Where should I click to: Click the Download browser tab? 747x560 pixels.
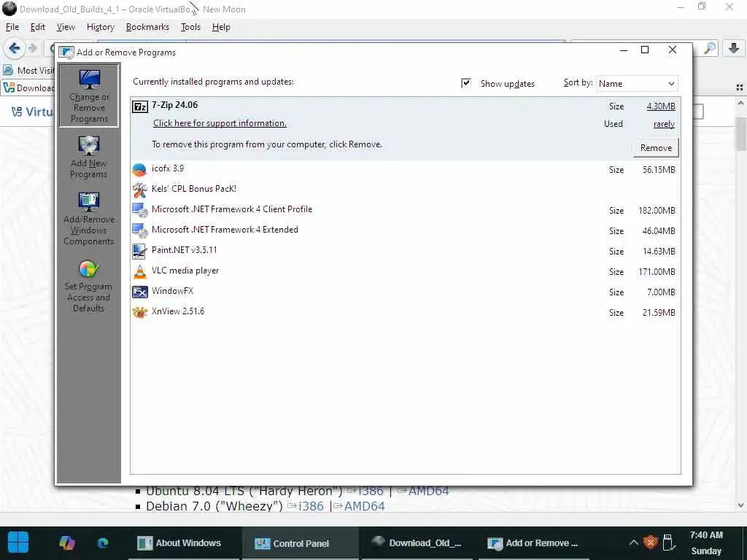(28, 87)
